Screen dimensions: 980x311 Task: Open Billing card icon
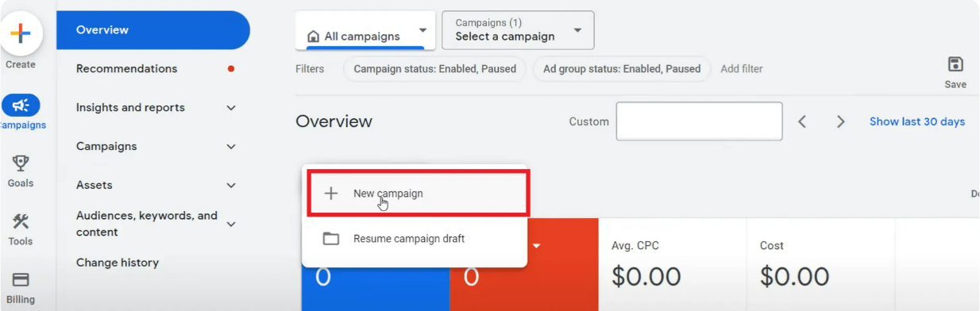coord(21,280)
